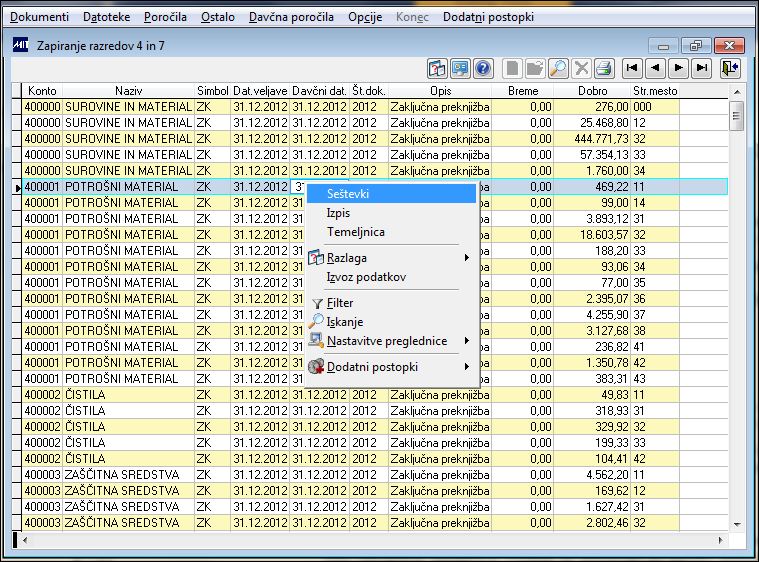Click the previous record arrow icon

click(655, 68)
